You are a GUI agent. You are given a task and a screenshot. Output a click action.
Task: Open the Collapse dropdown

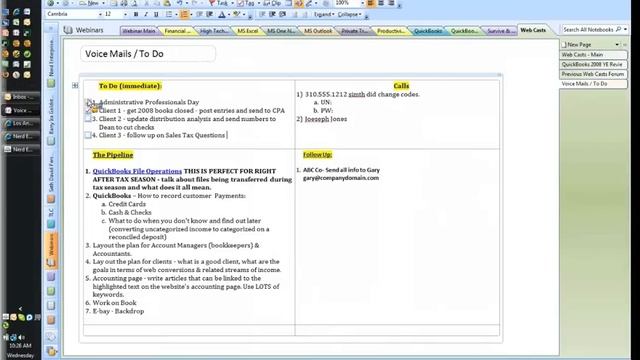click(x=349, y=14)
